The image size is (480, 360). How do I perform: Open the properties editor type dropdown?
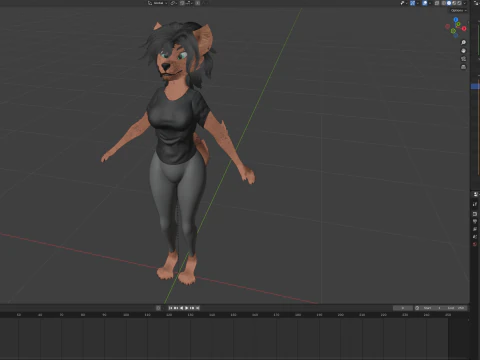(476, 194)
